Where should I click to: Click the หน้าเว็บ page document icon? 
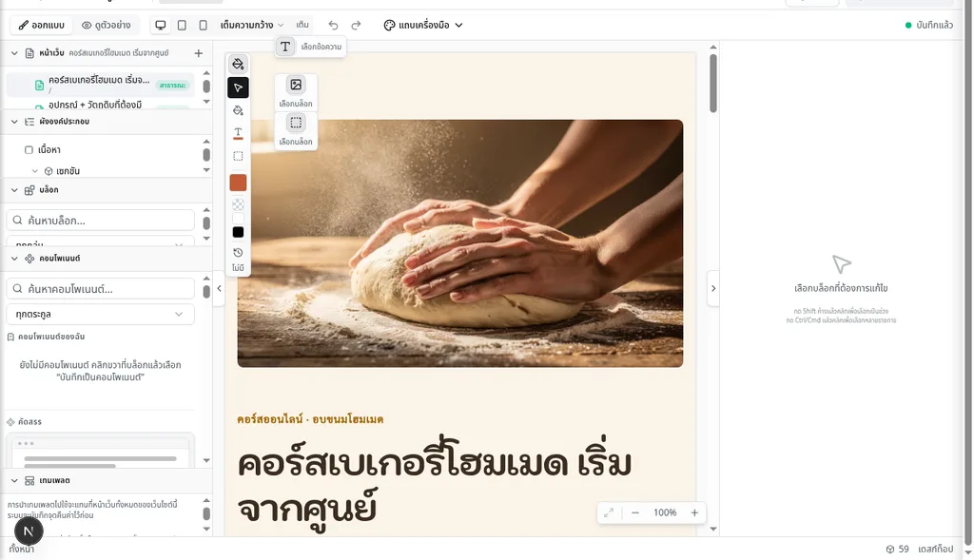tap(29, 53)
